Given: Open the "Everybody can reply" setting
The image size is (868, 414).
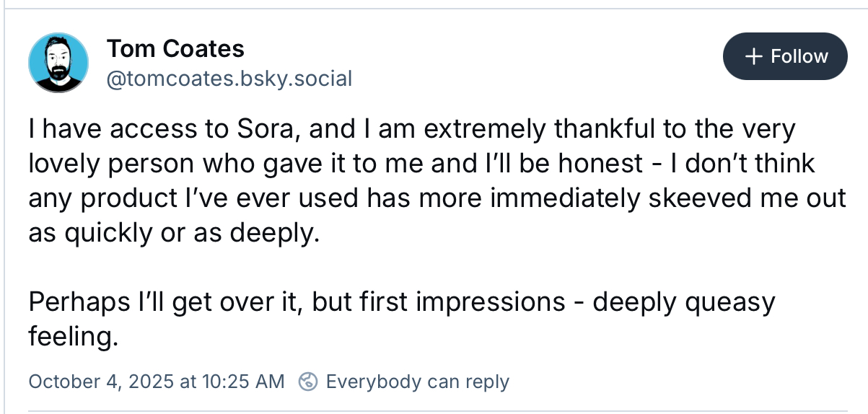Looking at the screenshot, I should [x=418, y=382].
